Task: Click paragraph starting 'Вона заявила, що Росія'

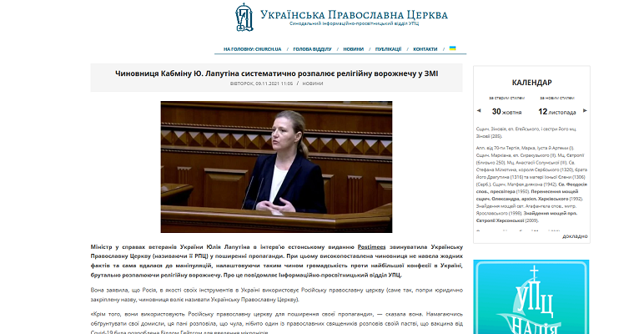Action: point(276,295)
